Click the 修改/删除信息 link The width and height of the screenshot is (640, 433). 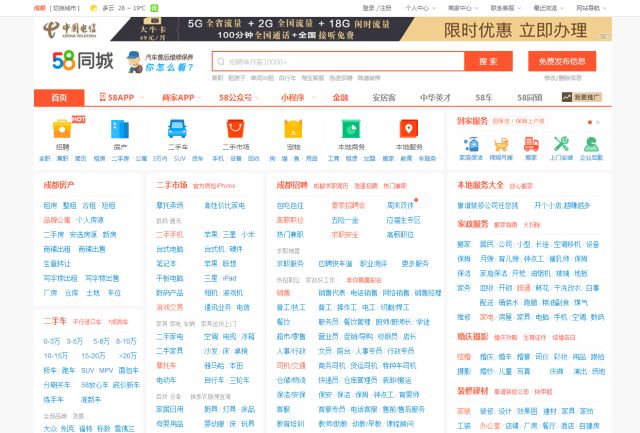tap(562, 78)
